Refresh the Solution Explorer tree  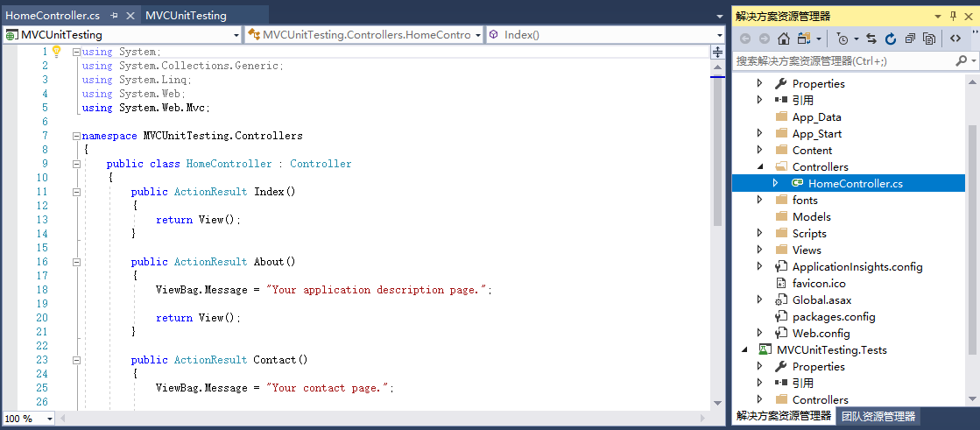pyautogui.click(x=891, y=39)
